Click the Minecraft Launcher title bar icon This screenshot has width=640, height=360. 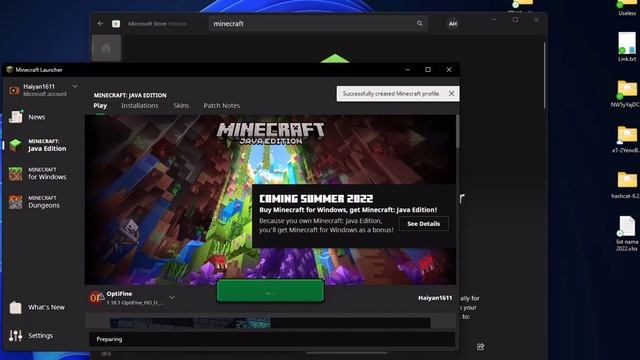click(10, 69)
